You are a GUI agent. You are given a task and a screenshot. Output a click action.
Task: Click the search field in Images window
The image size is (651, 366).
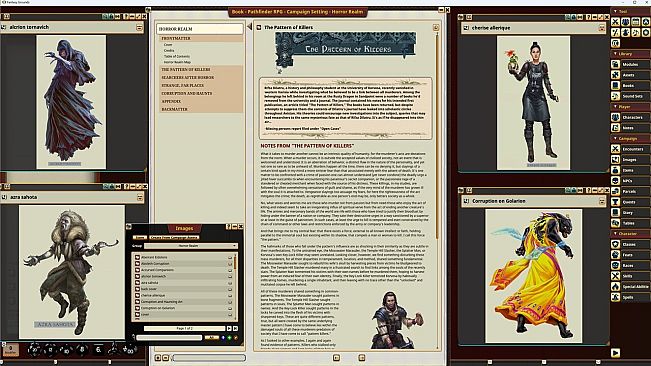click(169, 338)
